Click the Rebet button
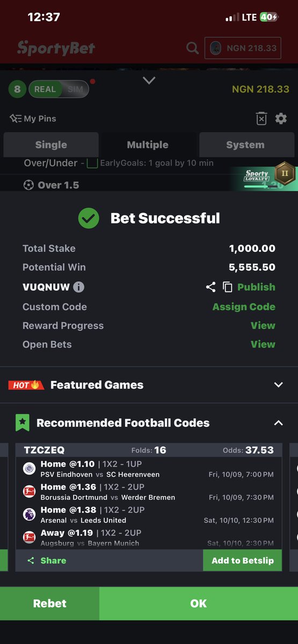 [x=49, y=604]
